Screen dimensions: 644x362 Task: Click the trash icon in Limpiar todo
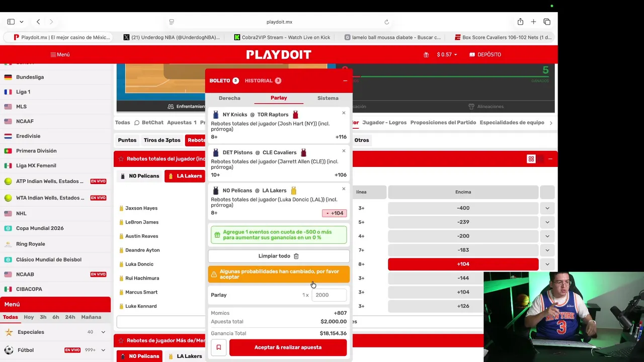(x=296, y=256)
